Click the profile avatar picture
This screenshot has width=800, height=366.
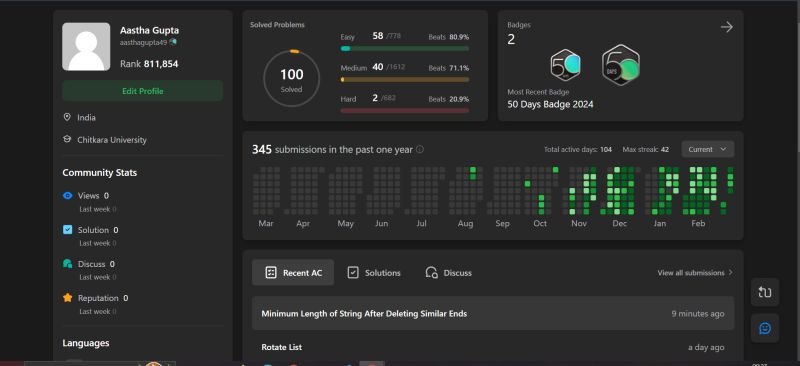(86, 46)
